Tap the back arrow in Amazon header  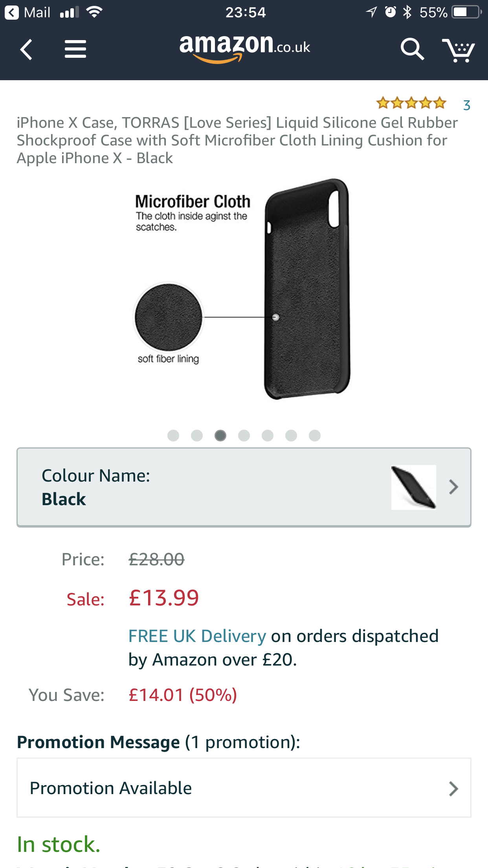pos(26,50)
